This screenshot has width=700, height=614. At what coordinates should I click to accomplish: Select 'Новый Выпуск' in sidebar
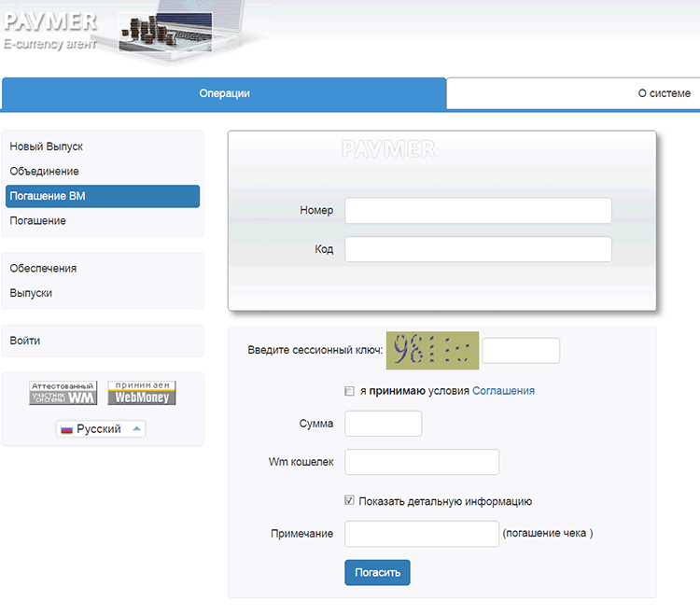coord(47,147)
